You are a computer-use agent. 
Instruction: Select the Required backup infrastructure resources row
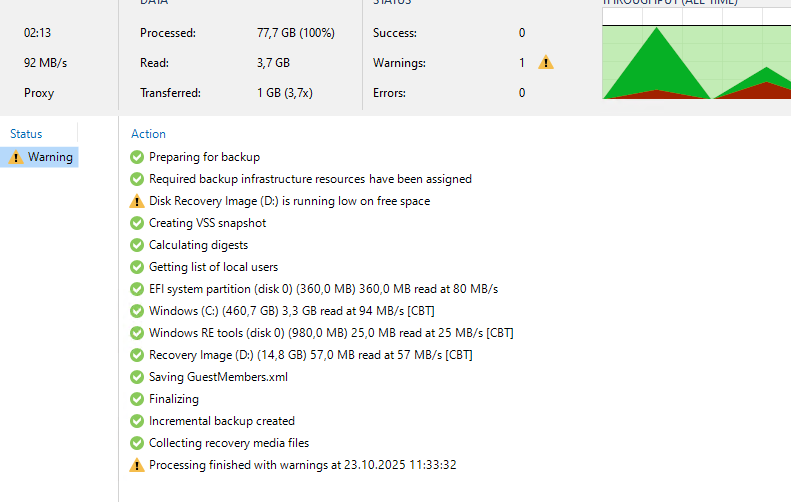[310, 179]
